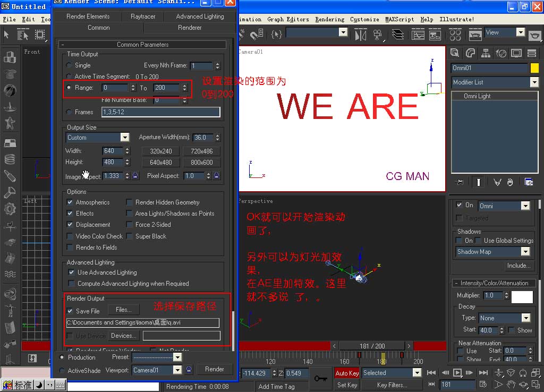Go to the end frame
This screenshot has height=392, width=544.
pos(483,372)
